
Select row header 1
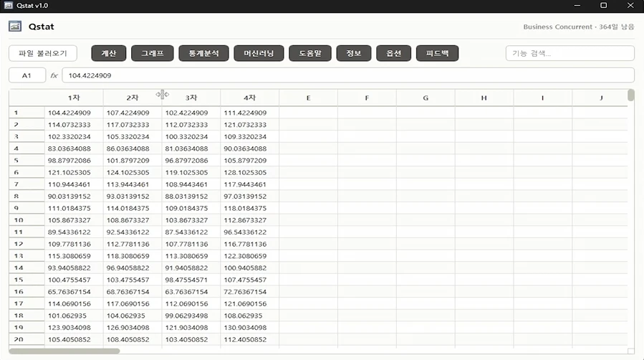click(x=27, y=113)
